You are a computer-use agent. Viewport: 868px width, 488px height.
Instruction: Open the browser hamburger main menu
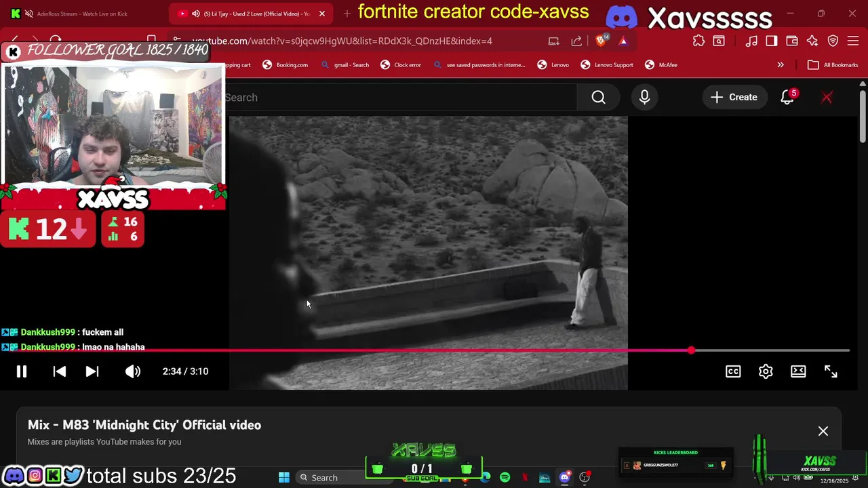point(853,41)
